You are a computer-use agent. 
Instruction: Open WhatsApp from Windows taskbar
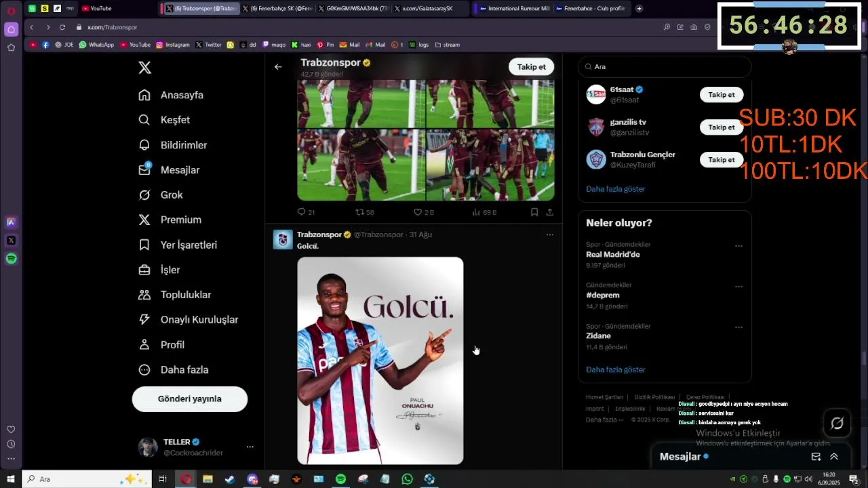coord(407,479)
